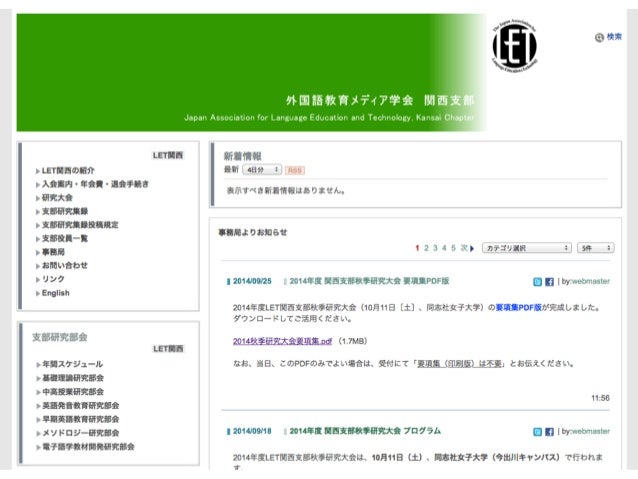Open the 4日分 period dropdown
Viewport: 638px width, 479px height.
tap(262, 169)
